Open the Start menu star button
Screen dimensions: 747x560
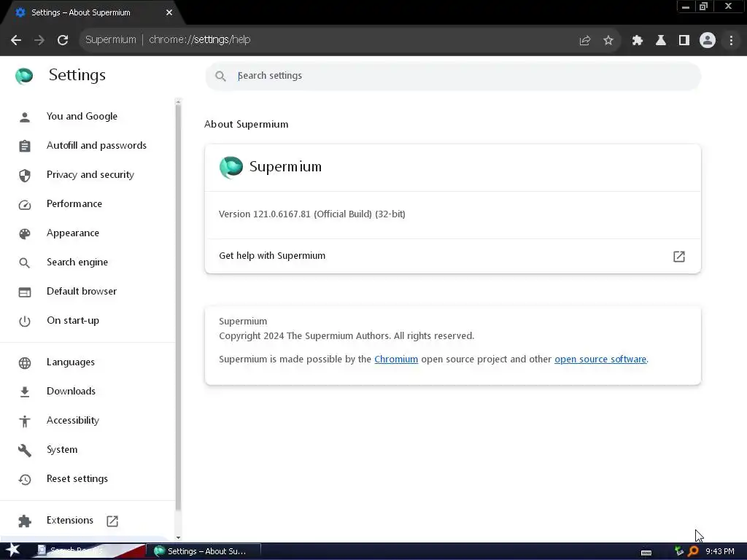tap(12, 550)
